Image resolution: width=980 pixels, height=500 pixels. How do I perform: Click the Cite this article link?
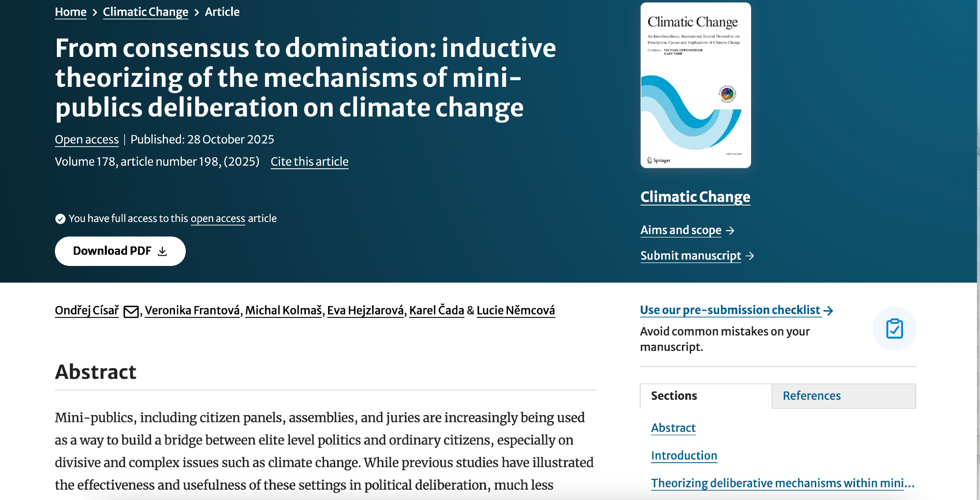(309, 161)
